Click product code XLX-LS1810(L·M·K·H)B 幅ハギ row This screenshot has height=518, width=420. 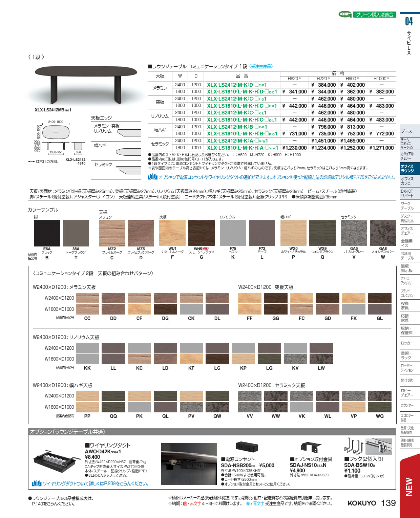[x=242, y=134]
